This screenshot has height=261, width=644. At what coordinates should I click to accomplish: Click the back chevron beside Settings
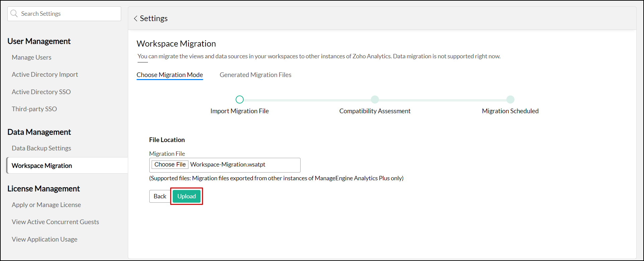point(136,19)
